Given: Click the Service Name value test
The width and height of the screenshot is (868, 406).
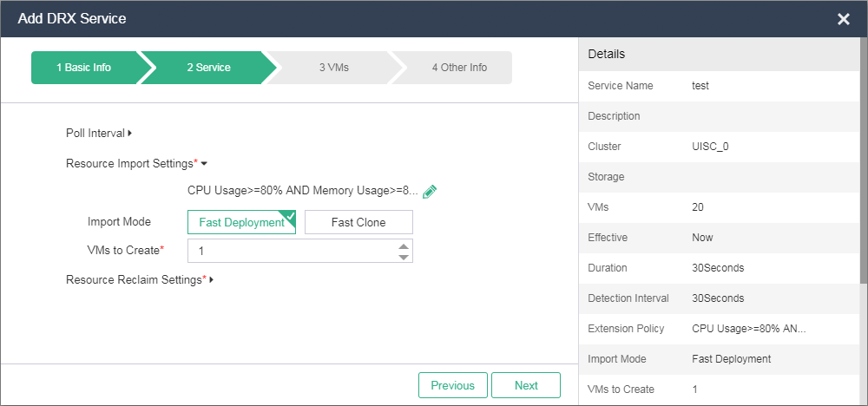Looking at the screenshot, I should [x=700, y=86].
